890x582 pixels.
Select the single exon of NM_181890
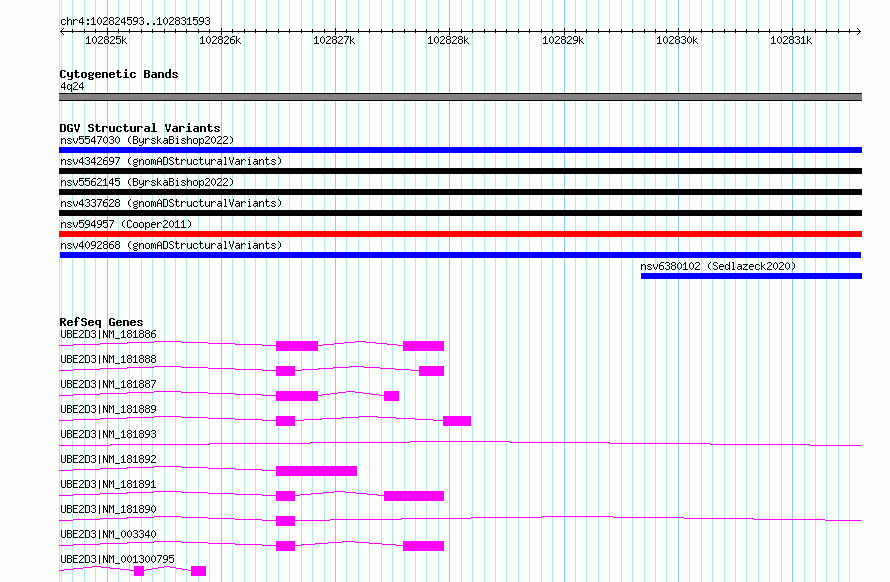286,521
